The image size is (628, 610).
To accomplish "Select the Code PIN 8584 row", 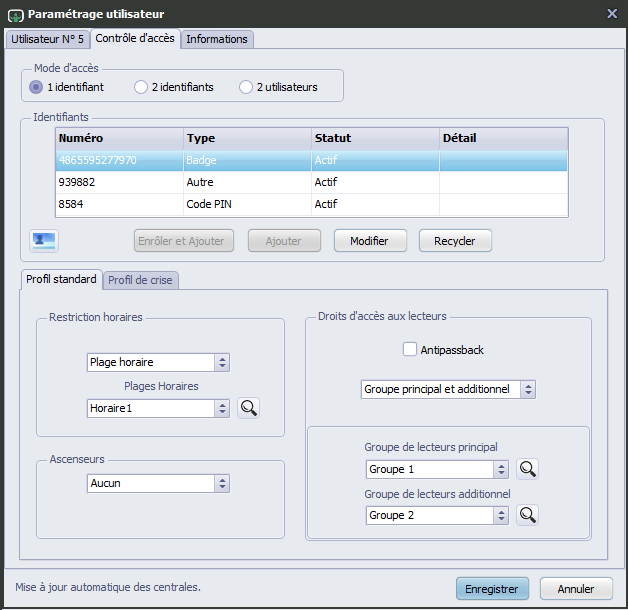I will [311, 204].
